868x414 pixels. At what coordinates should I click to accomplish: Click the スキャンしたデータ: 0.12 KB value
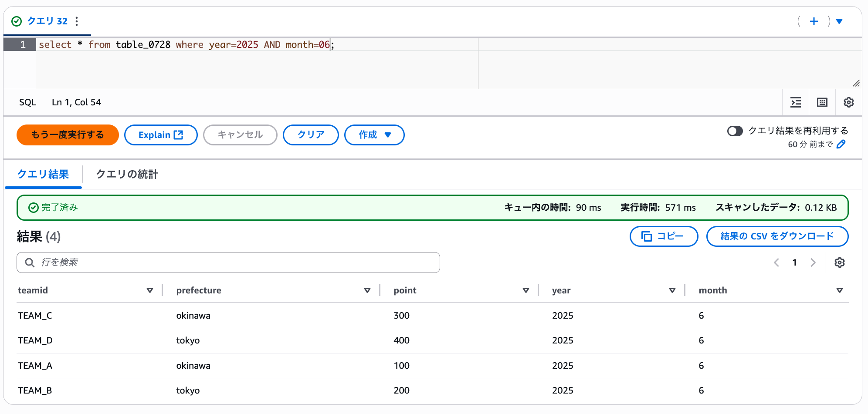click(x=776, y=208)
